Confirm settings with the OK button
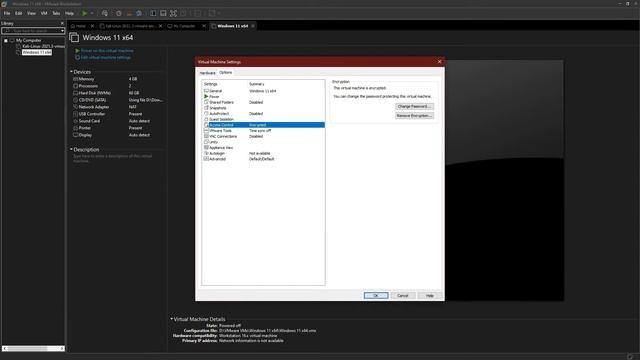 click(376, 296)
